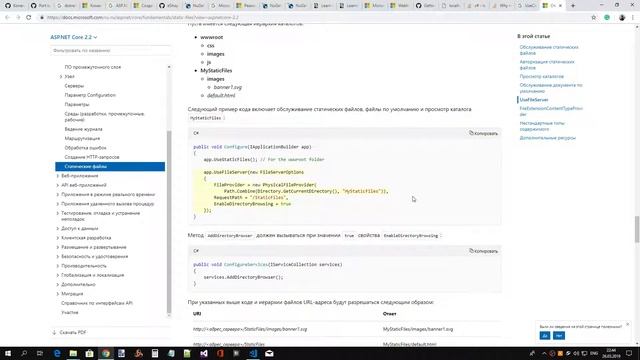This screenshot has height=360, width=640.
Task: Focus the sidebar title filter field
Action: 110,51
